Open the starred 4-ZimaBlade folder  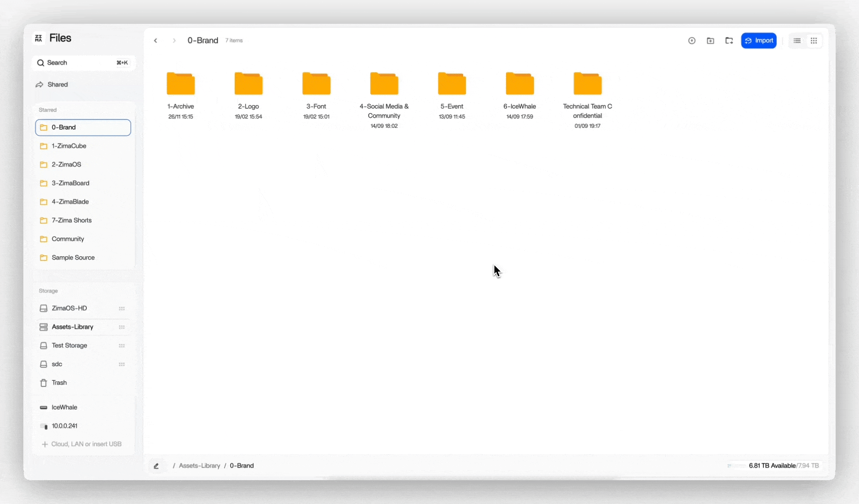tap(83, 202)
